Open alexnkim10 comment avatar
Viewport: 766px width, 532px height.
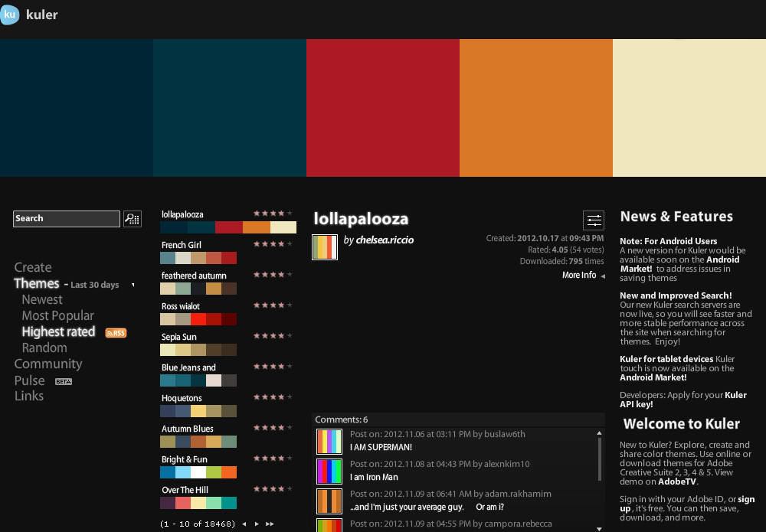coord(329,472)
